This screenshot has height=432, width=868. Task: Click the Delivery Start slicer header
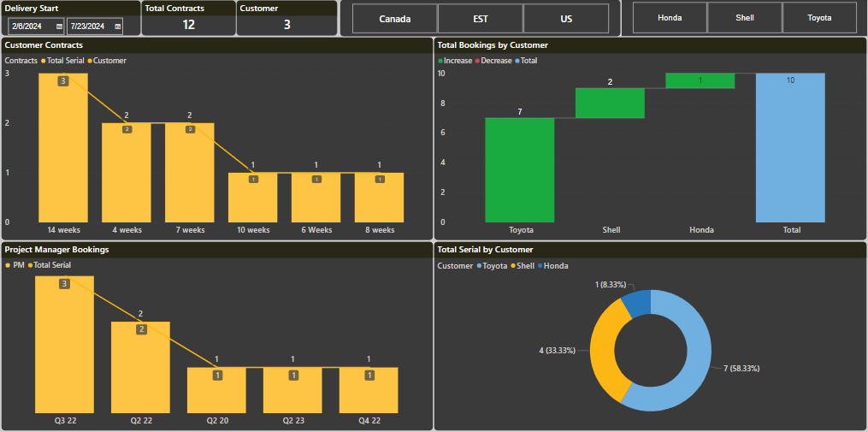click(x=32, y=9)
